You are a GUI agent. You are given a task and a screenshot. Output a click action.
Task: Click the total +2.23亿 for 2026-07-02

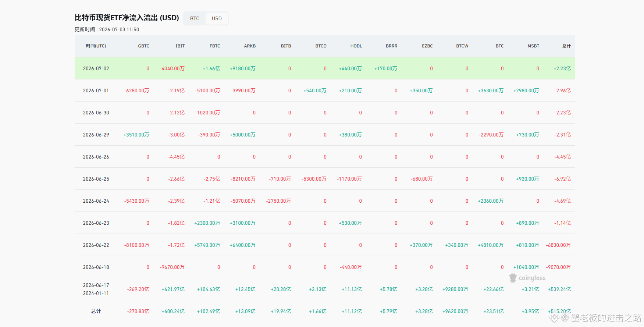tap(562, 68)
